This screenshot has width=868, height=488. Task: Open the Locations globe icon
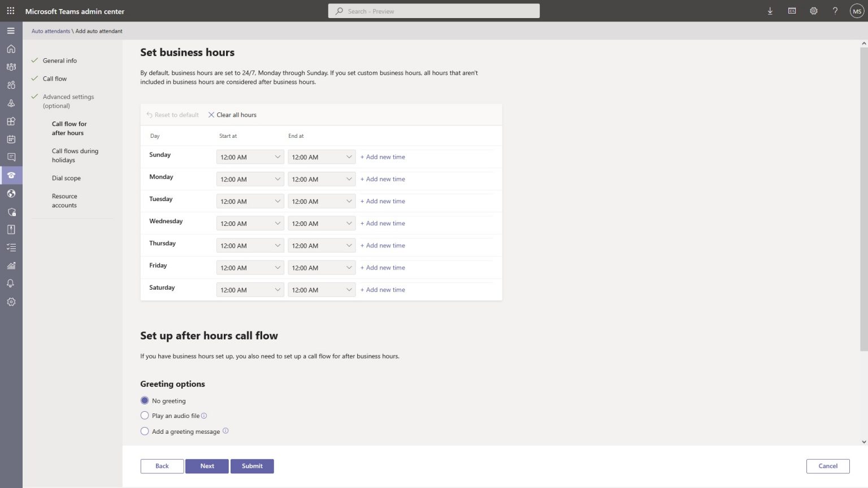[10, 193]
